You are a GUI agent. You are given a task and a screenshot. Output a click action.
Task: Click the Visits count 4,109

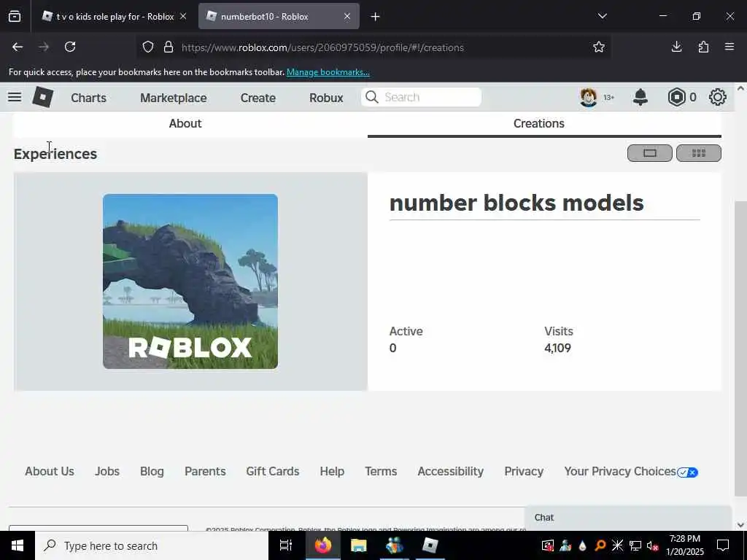point(557,348)
